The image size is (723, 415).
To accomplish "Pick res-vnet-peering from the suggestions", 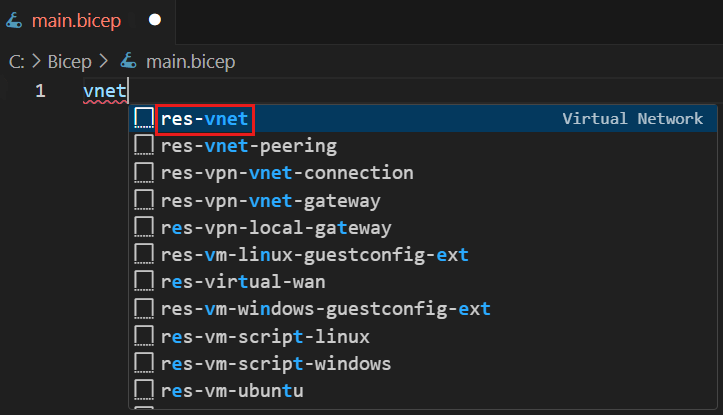I will [248, 146].
